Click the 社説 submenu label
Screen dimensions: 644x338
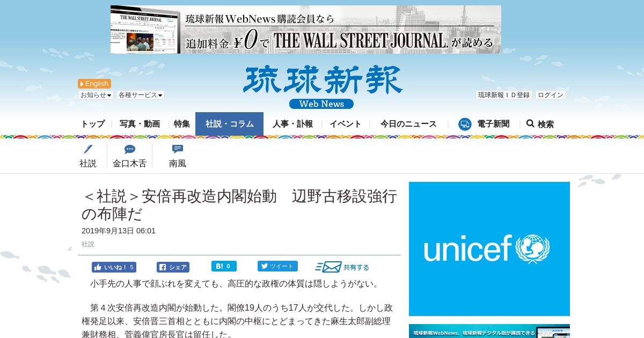[88, 164]
